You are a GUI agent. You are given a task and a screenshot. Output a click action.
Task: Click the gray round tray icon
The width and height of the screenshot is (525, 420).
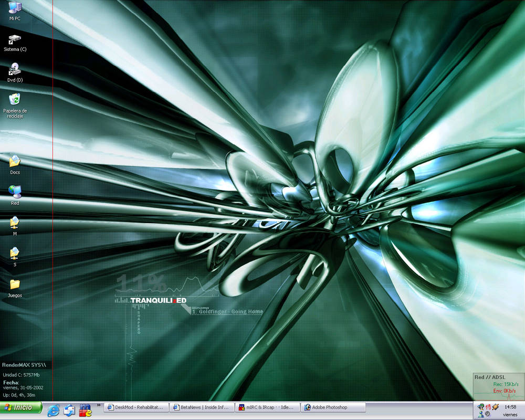488,414
